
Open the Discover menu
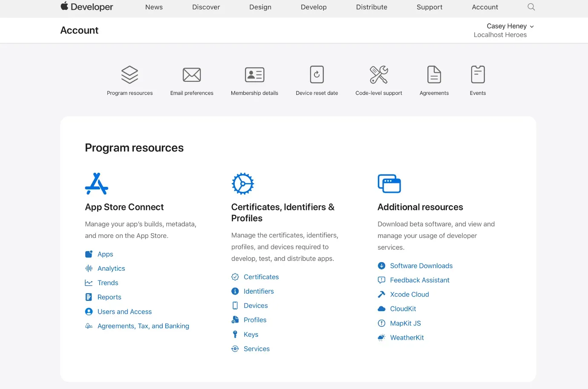click(x=206, y=7)
